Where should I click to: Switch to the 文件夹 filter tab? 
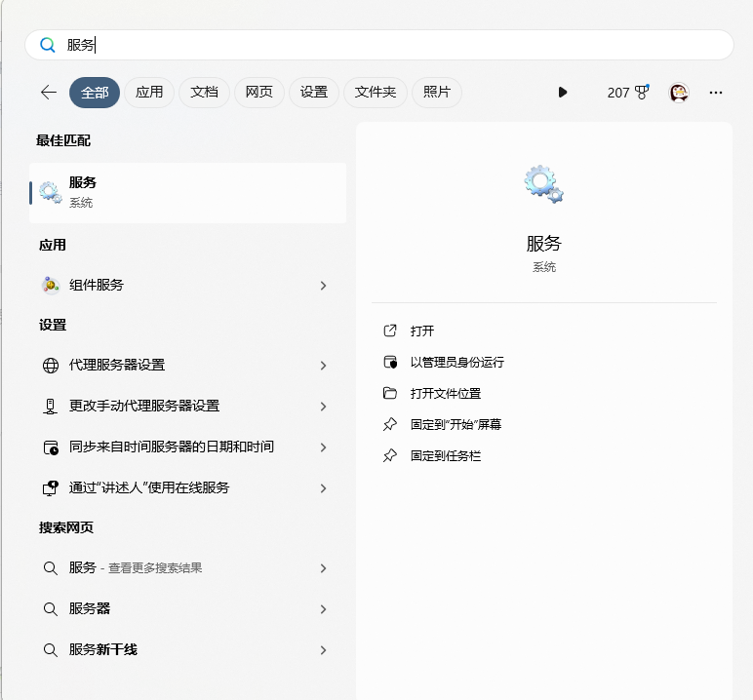pyautogui.click(x=376, y=93)
